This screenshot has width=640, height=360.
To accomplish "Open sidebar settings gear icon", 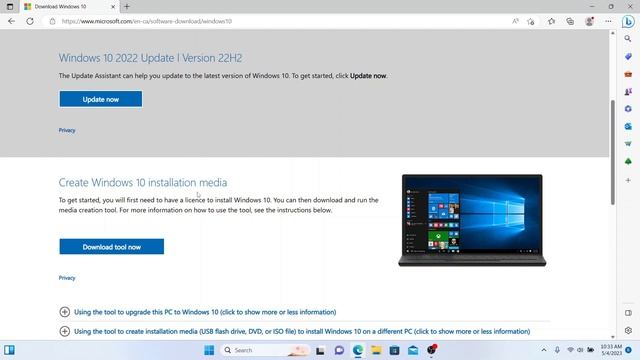I will (x=628, y=330).
